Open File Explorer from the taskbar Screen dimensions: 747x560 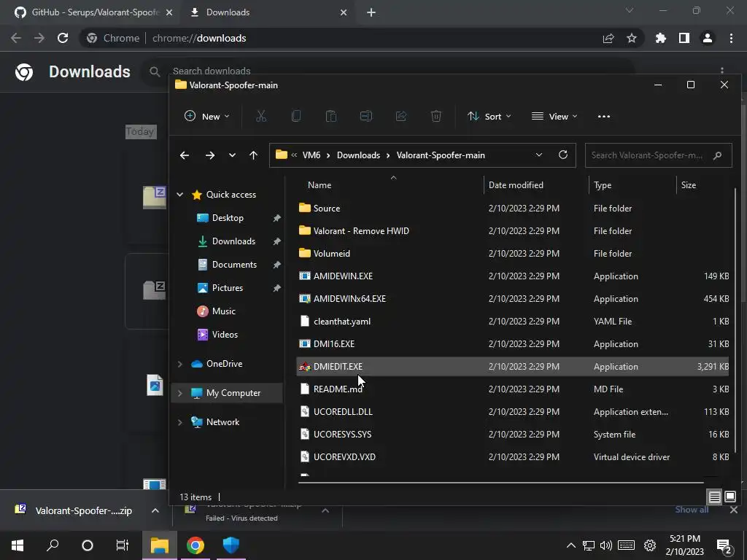pos(160,545)
